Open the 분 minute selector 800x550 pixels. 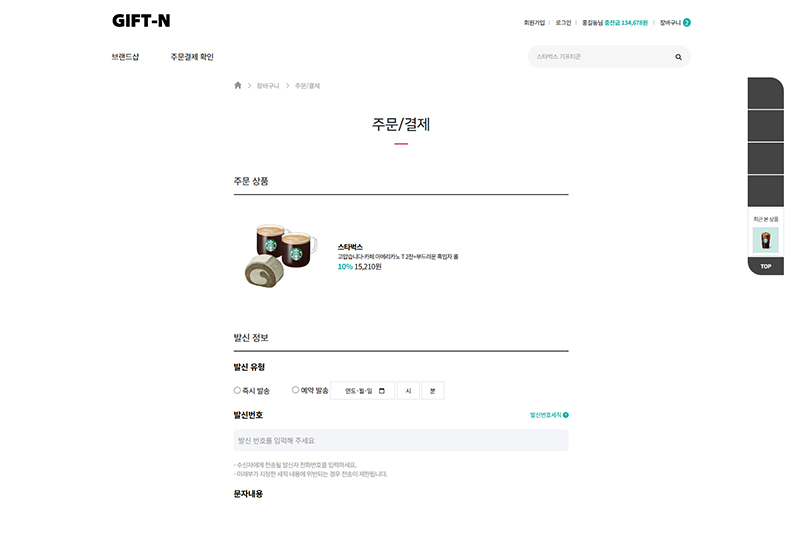[x=433, y=391]
